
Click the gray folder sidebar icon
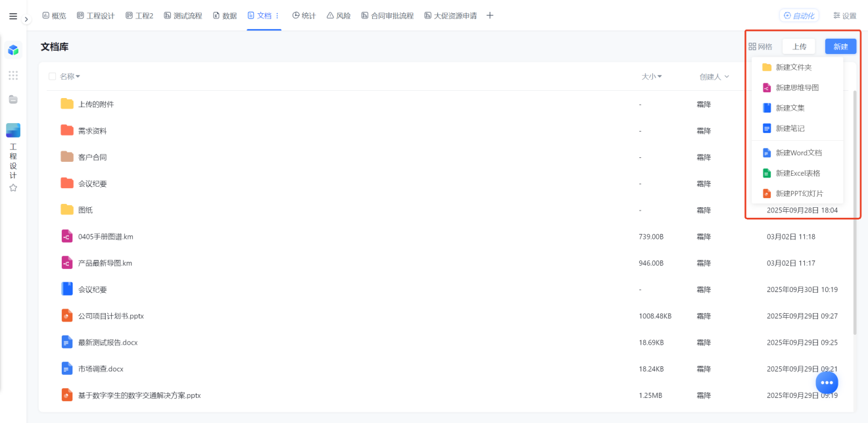(13, 99)
